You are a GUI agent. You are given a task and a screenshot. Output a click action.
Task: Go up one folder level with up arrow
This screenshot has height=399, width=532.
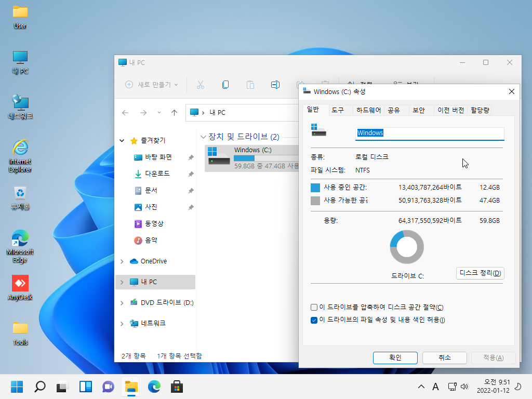pos(175,113)
